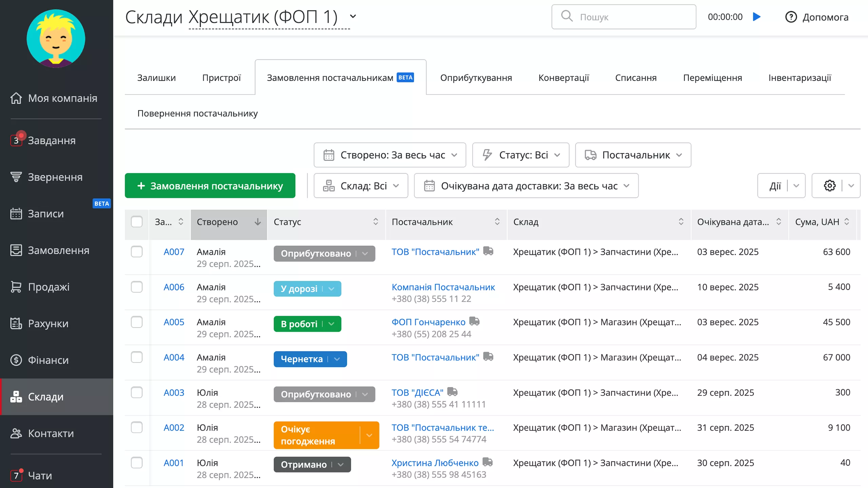Open the Статус: Всі filter dropdown
The width and height of the screenshot is (868, 488).
click(x=521, y=155)
